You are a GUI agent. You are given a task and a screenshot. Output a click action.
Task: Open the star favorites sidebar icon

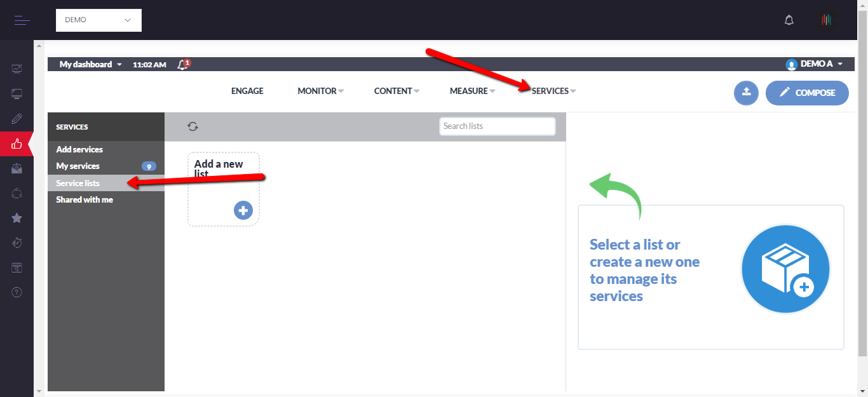coord(17,218)
